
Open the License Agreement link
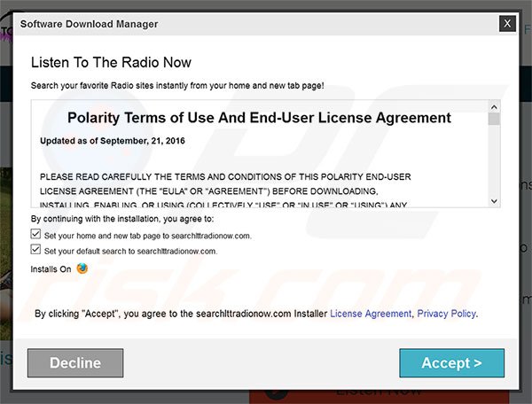(371, 314)
